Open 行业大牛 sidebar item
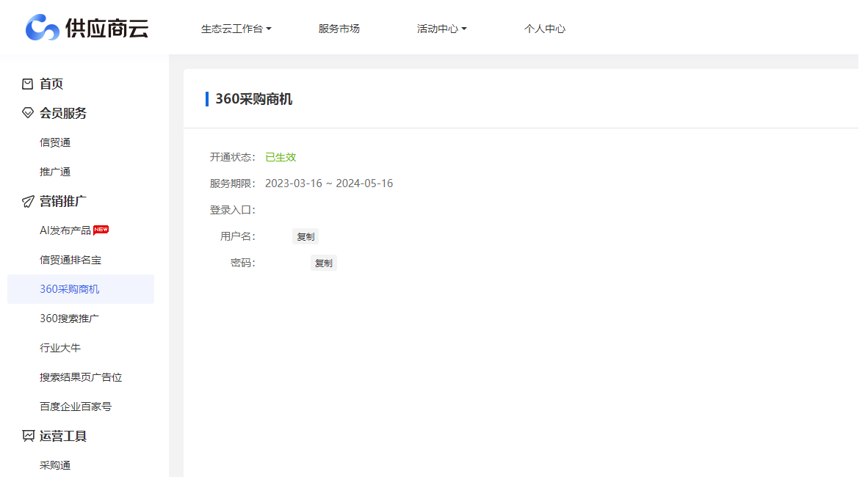Viewport: 868px width, 477px height. pos(59,348)
